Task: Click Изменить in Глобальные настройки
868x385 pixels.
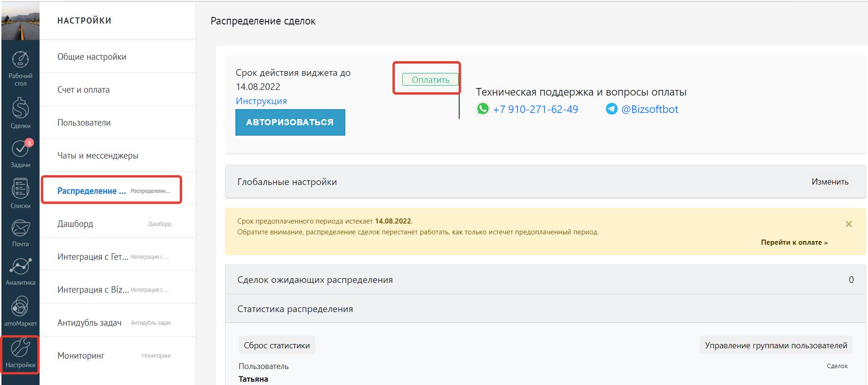Action: (830, 182)
